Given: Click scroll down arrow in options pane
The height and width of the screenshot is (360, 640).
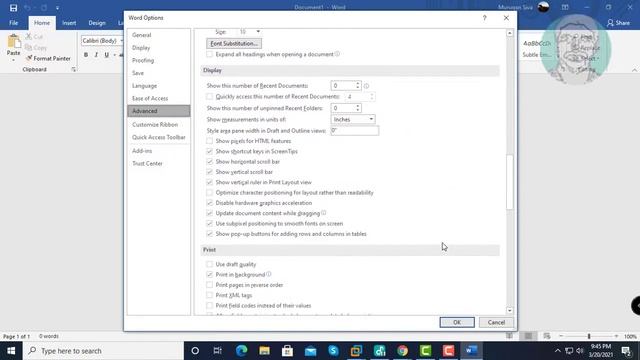Looking at the screenshot, I should pyautogui.click(x=509, y=310).
